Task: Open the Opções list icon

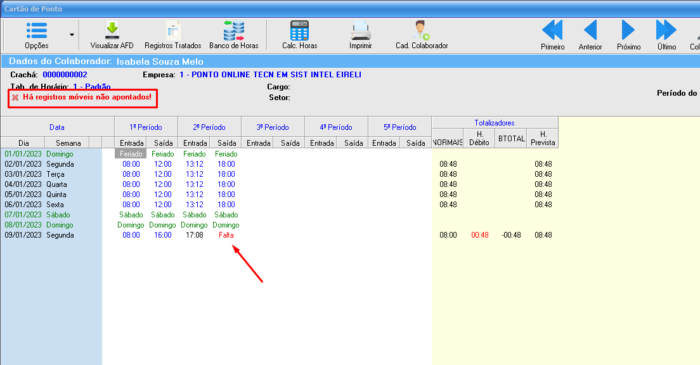Action: (37, 30)
